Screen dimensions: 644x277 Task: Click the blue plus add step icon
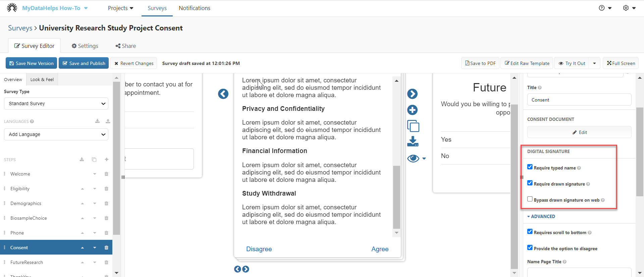pyautogui.click(x=413, y=110)
